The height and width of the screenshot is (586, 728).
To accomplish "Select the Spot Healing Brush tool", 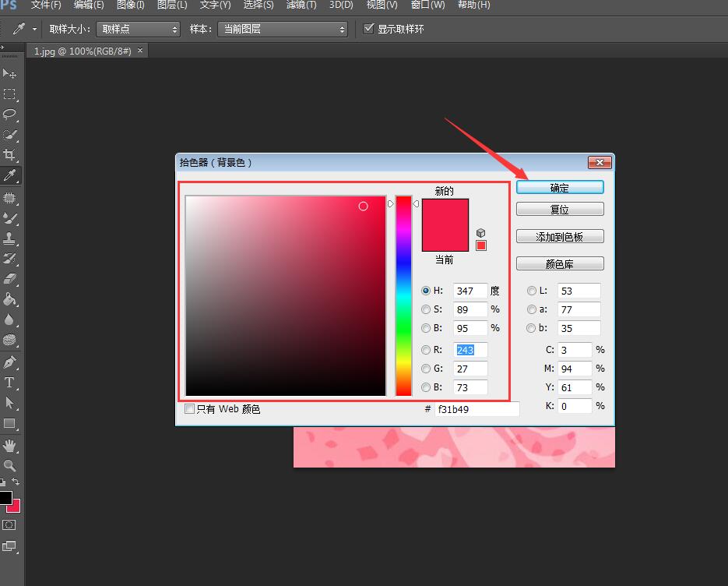I will tap(9, 197).
